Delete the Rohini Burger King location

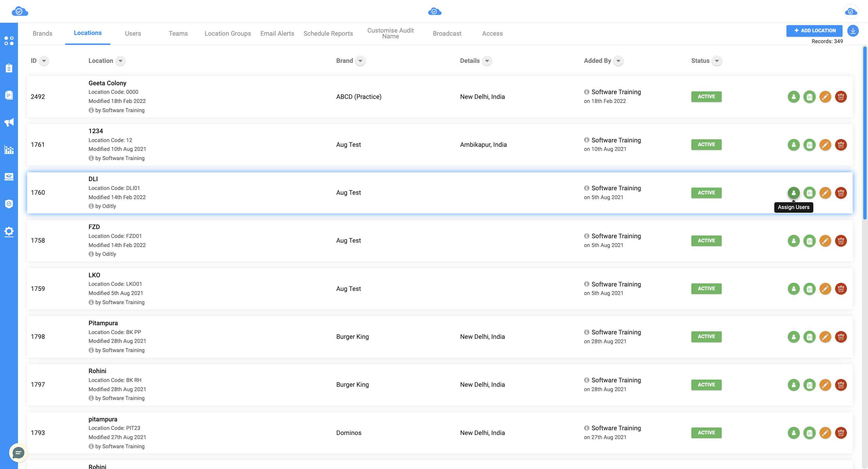click(841, 385)
